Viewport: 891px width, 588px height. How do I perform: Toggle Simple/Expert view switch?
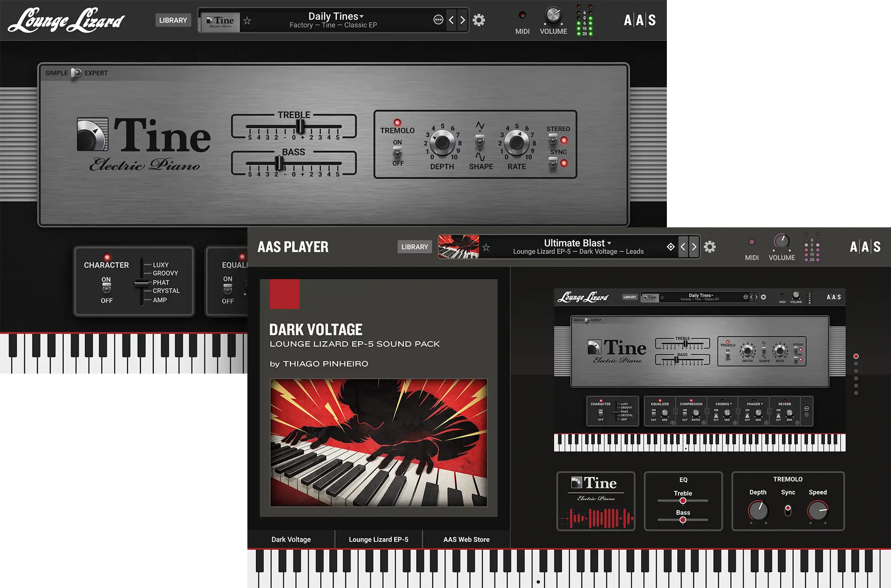(x=76, y=73)
